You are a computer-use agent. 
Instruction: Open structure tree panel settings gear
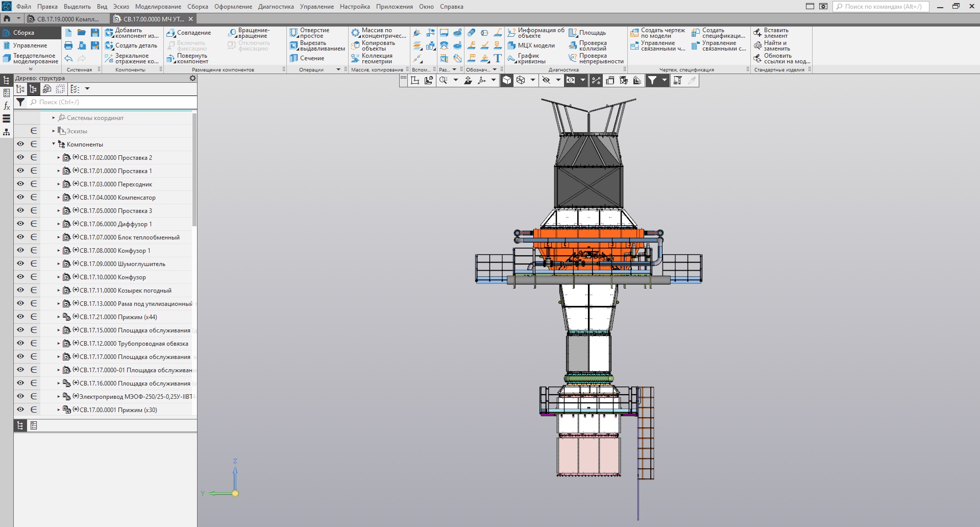192,78
